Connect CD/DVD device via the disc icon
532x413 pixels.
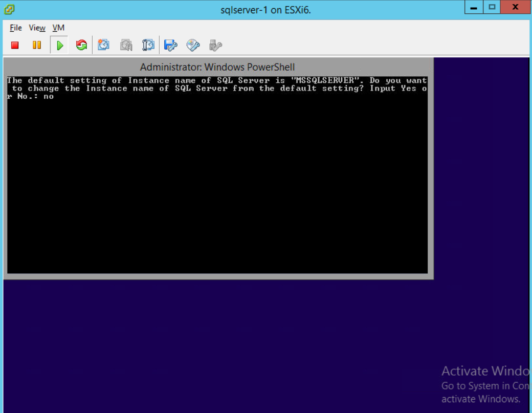[x=193, y=45]
